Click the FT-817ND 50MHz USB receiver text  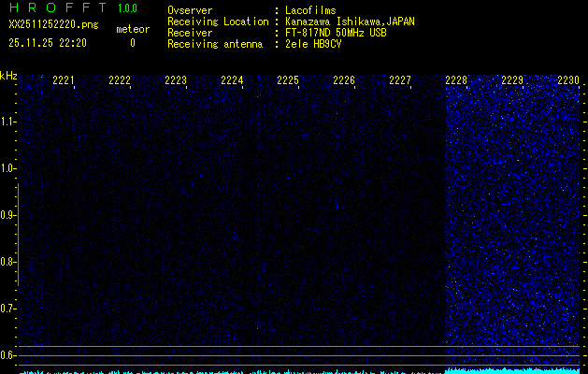click(x=337, y=33)
